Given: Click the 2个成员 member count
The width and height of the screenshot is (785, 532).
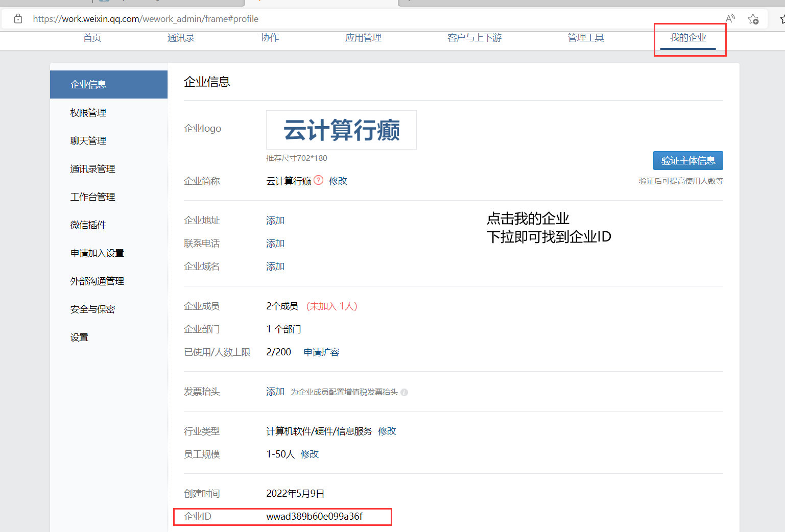Looking at the screenshot, I should tap(282, 306).
